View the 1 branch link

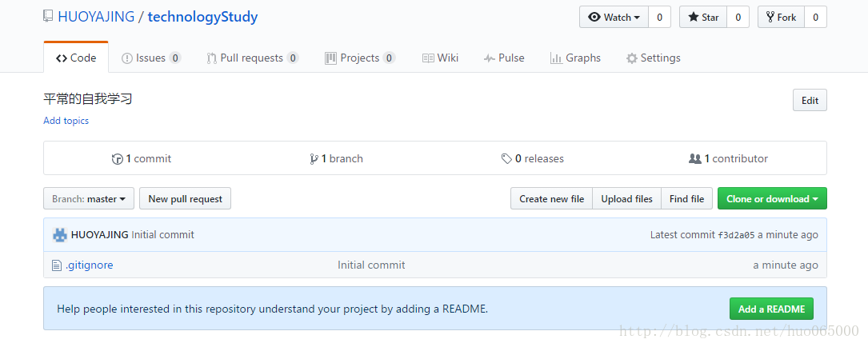click(x=337, y=159)
